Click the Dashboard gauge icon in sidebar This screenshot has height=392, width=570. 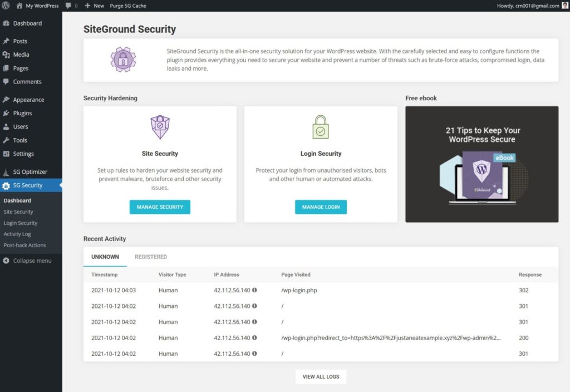6,23
